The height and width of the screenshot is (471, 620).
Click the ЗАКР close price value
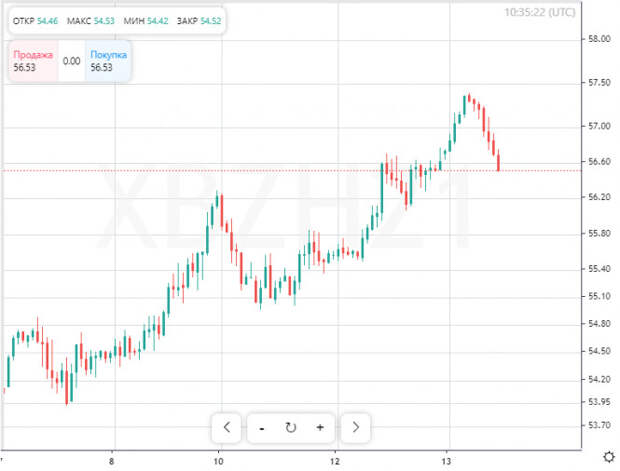210,21
